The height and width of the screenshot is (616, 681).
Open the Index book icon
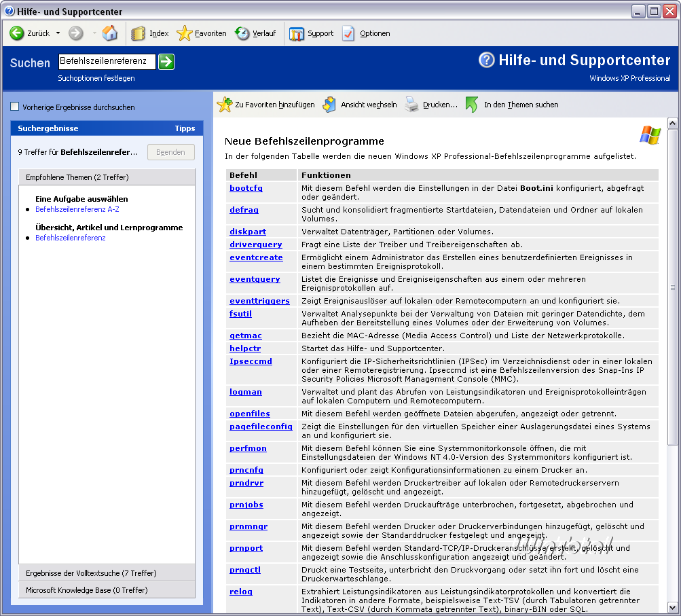pos(138,33)
